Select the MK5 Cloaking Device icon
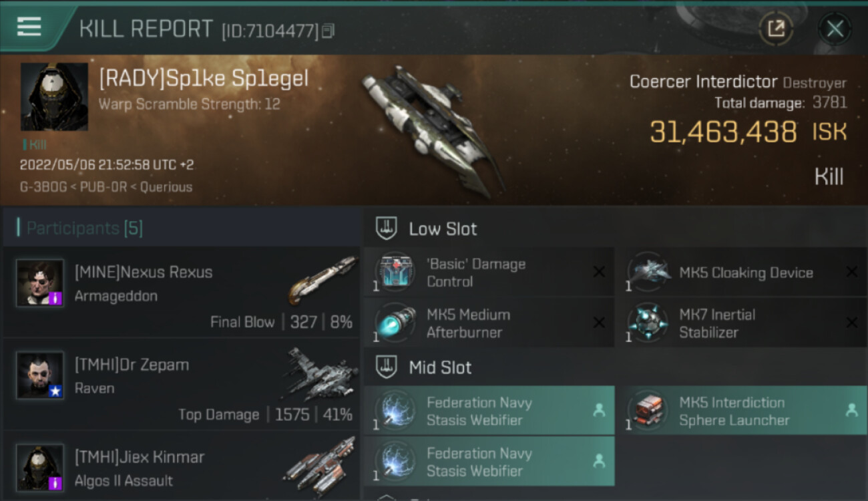 coord(647,273)
